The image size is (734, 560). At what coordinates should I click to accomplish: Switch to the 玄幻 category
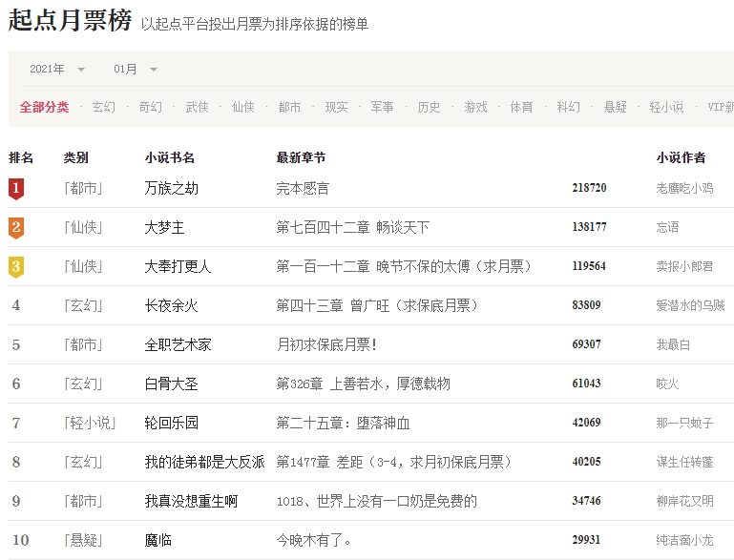(x=104, y=107)
